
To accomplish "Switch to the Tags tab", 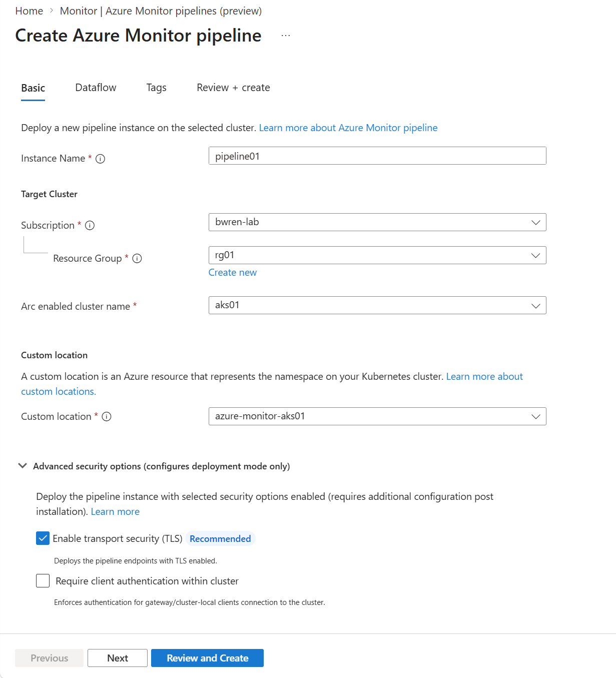I will [156, 88].
